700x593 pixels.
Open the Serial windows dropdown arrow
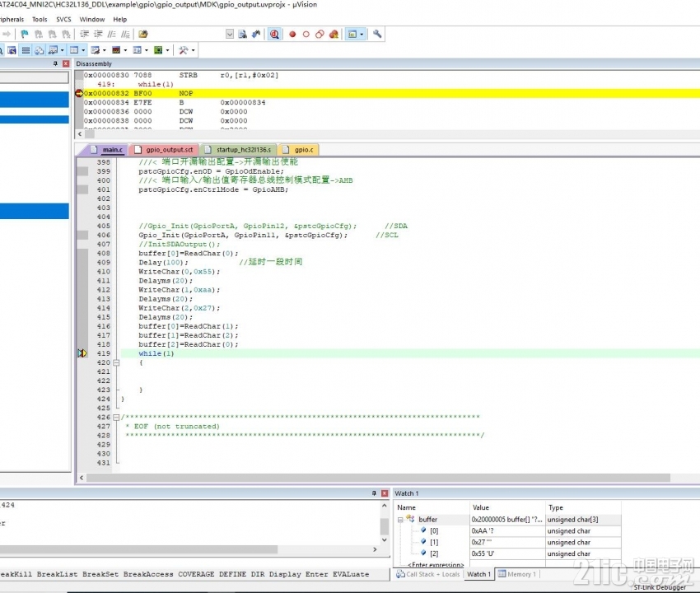(104, 50)
